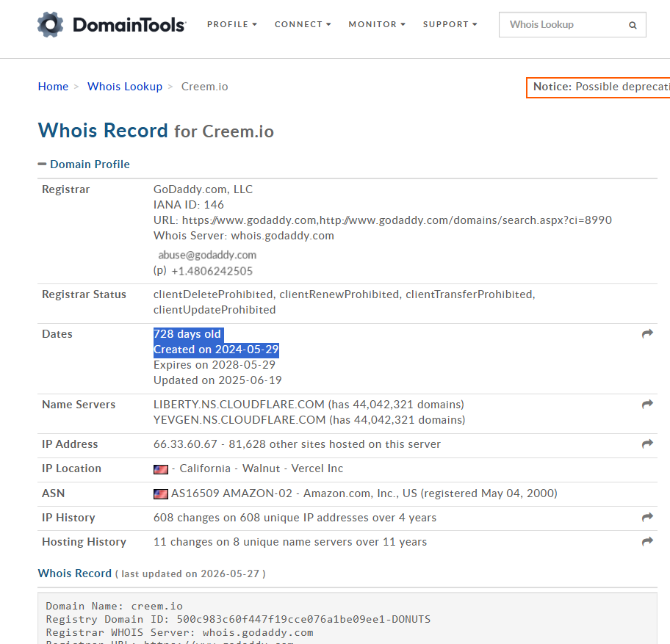Viewport: 670px width, 644px height.
Task: Click the last updated on 2026-05-27 text
Action: click(190, 574)
